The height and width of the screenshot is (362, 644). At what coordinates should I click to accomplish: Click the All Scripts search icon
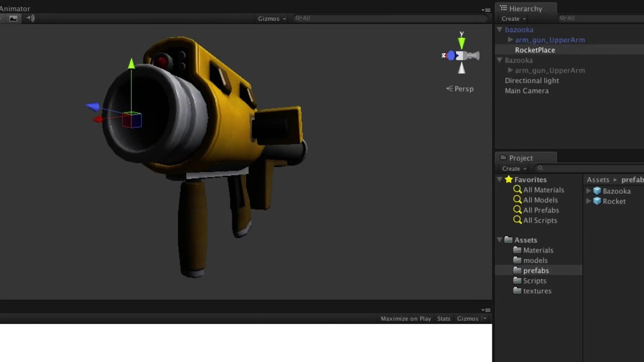(x=517, y=220)
